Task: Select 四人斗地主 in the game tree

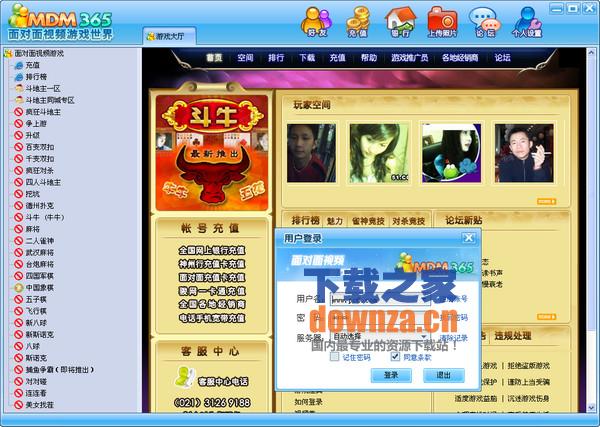Action: point(43,182)
